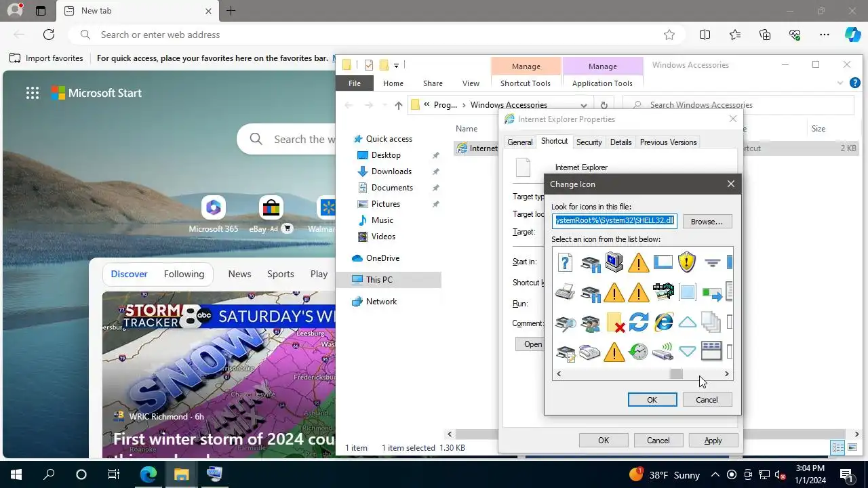
Task: Click Import favorites link
Action: tap(46, 58)
